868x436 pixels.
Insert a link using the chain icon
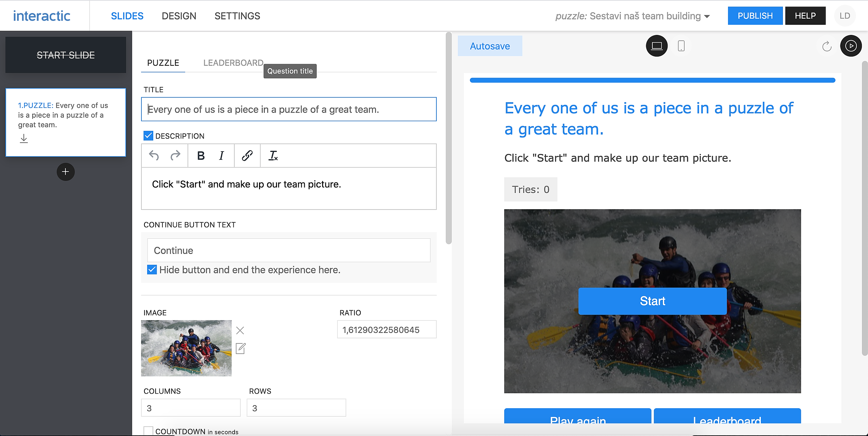[x=247, y=156]
